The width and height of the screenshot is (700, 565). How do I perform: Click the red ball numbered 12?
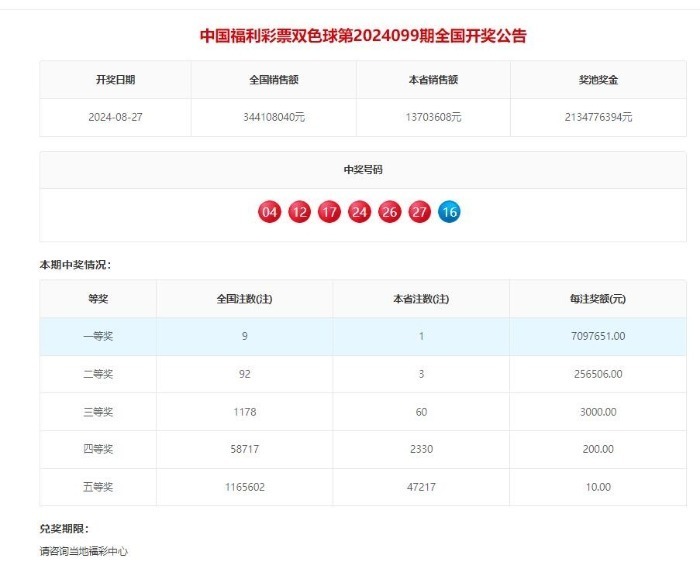click(x=299, y=212)
